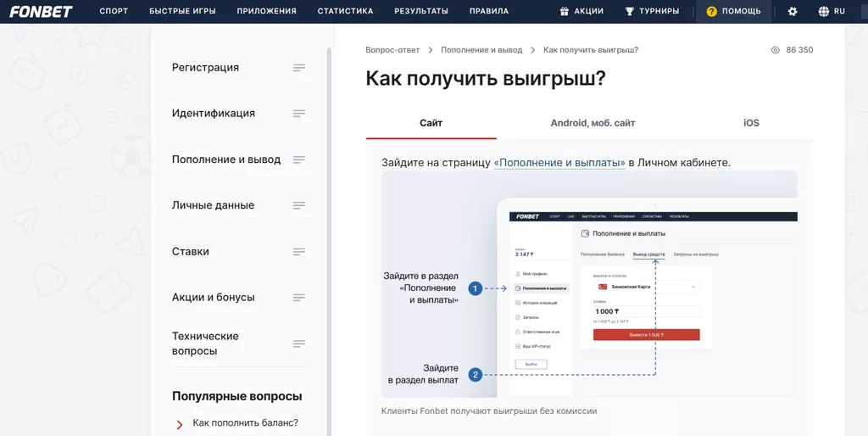This screenshot has width=868, height=436.
Task: Click red chevron beside Как пополнить баланс?
Action: (180, 425)
